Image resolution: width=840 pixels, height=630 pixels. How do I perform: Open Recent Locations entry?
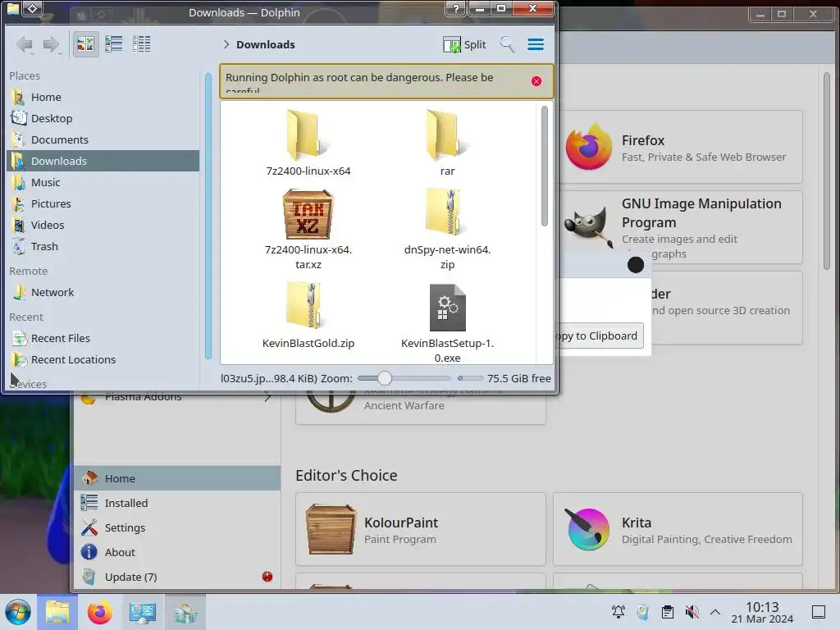103,359
